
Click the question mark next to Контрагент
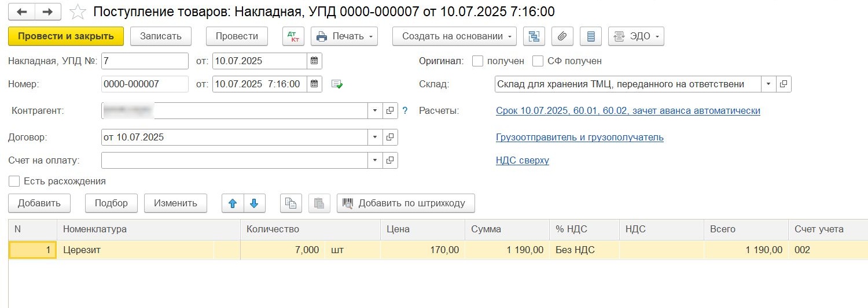click(405, 110)
